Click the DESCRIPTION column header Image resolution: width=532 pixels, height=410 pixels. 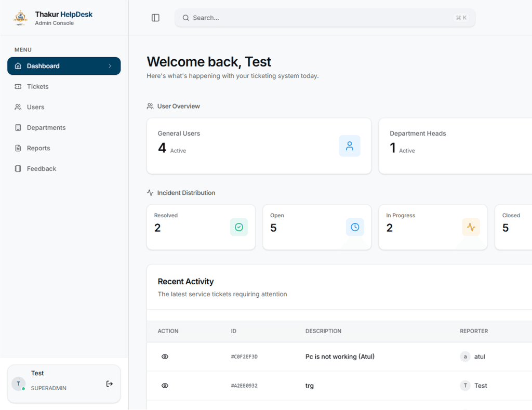(323, 331)
